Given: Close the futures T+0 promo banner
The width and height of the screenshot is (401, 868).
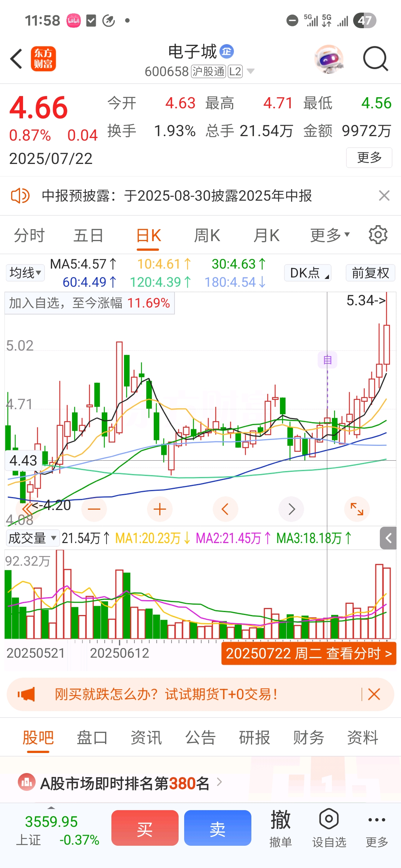Looking at the screenshot, I should (x=374, y=694).
